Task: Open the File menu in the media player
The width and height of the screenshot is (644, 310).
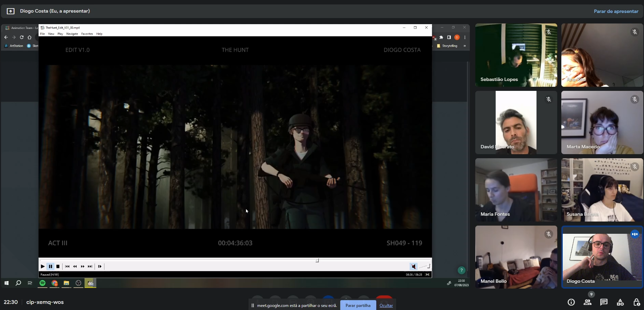Action: (x=43, y=34)
